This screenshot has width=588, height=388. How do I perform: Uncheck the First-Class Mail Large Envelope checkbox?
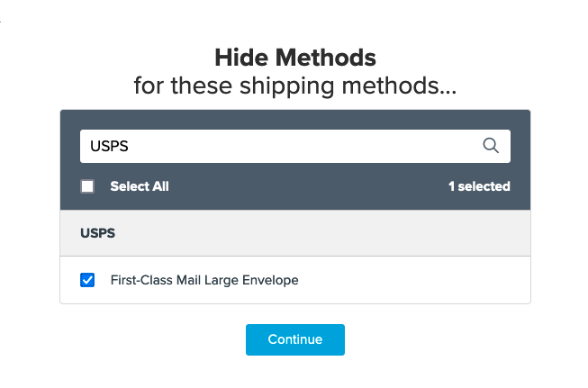(x=87, y=280)
